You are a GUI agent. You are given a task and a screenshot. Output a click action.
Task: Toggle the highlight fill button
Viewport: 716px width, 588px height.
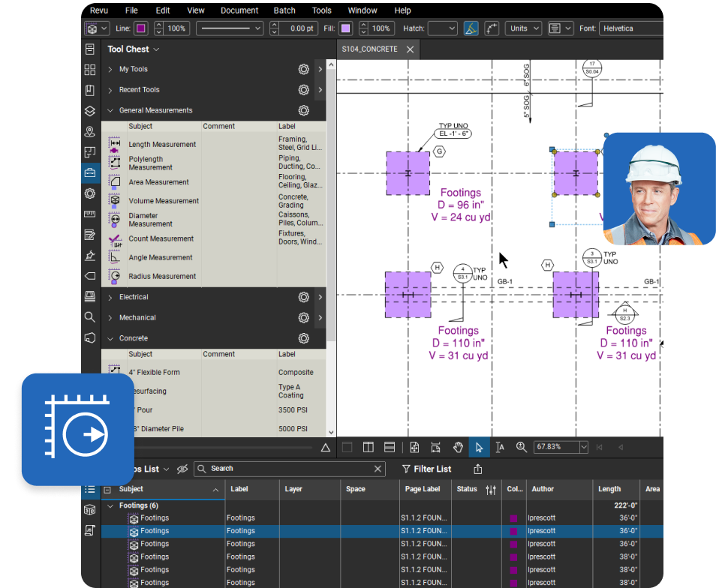[x=471, y=28]
